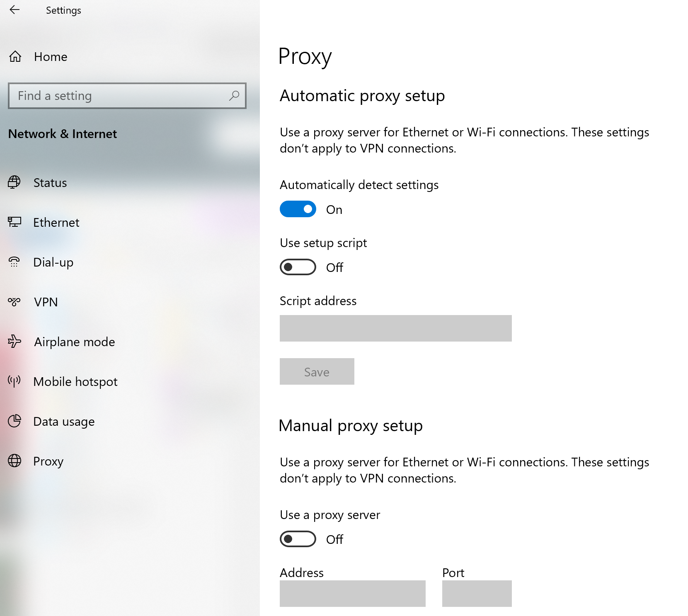Click the Ethernet adapter icon

pyautogui.click(x=15, y=222)
